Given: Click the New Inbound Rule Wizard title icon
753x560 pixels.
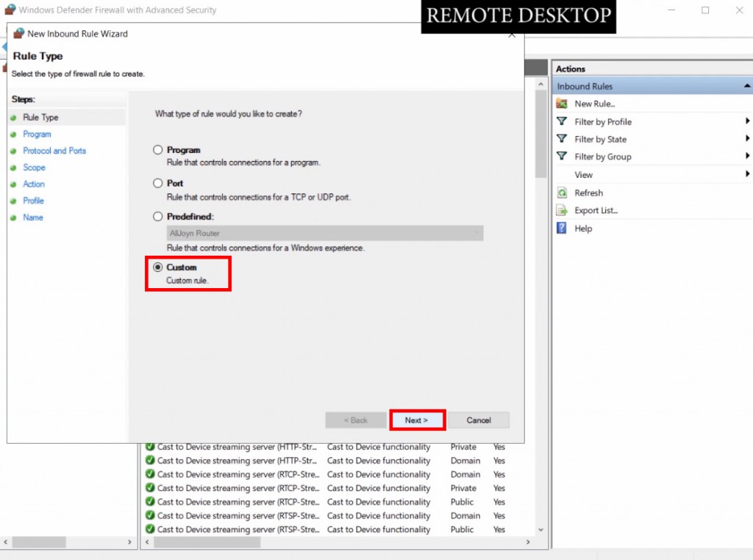Looking at the screenshot, I should coord(18,34).
